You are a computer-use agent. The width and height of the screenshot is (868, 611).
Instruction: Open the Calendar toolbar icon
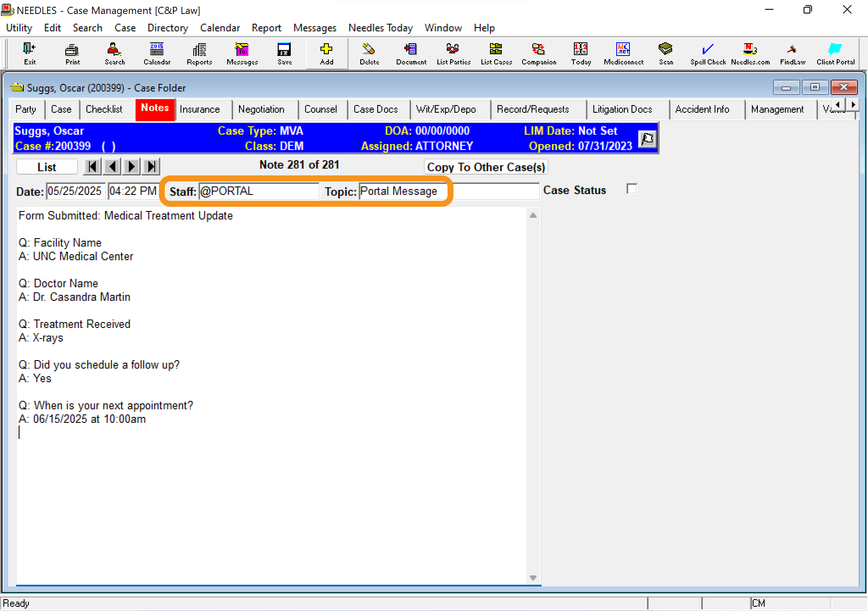(157, 53)
